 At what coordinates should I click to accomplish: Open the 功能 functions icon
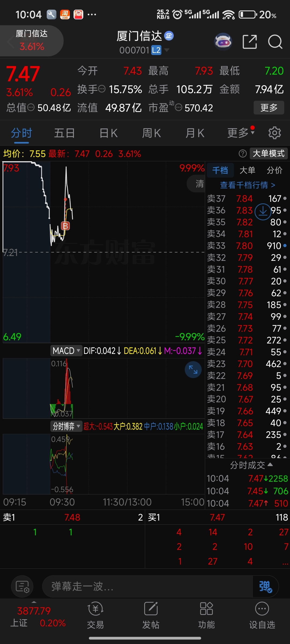(x=206, y=616)
